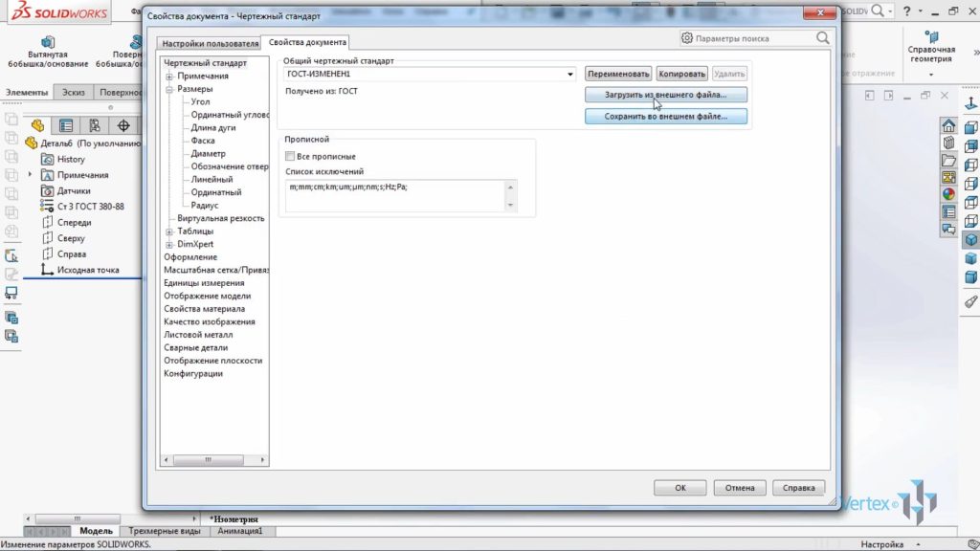Open the DimXpertManager crosshair tab
This screenshot has width=980, height=551.
click(x=123, y=125)
